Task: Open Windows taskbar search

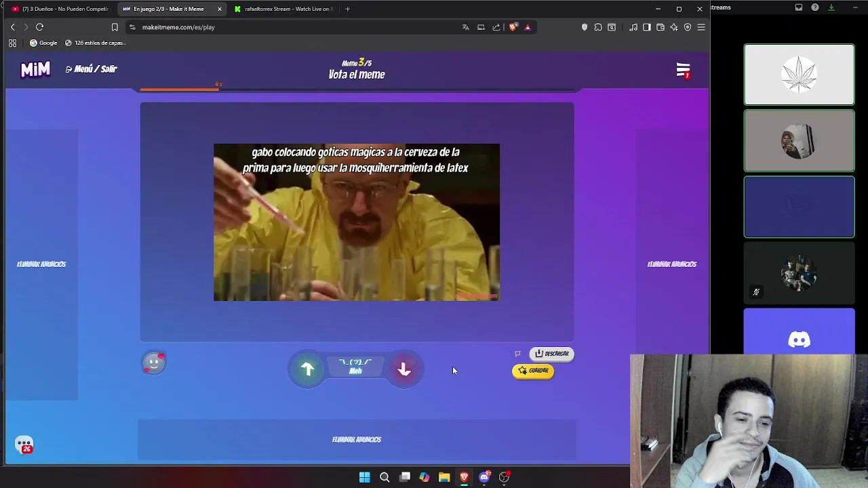Action: pos(384,477)
